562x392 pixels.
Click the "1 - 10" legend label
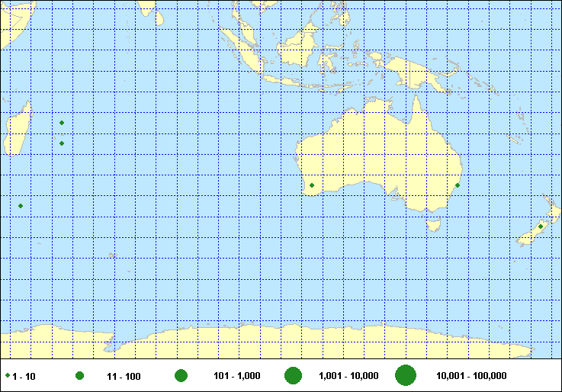click(x=25, y=376)
